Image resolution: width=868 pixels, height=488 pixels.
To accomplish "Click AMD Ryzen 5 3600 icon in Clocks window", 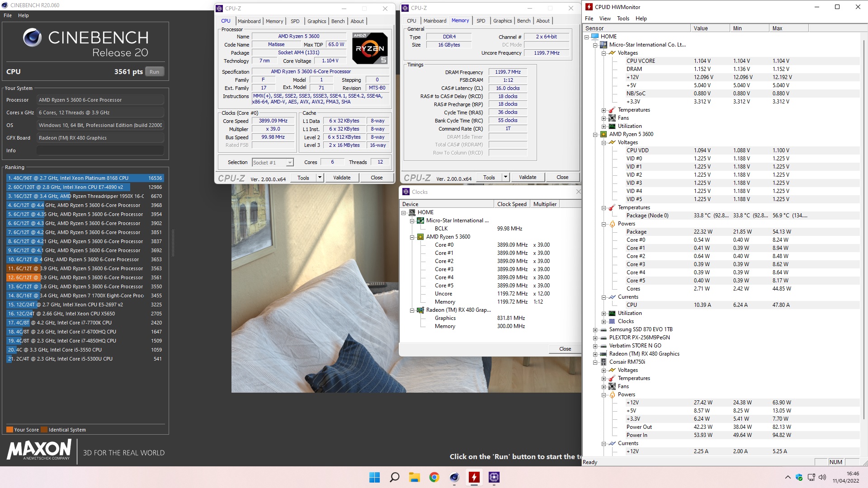I will 420,237.
